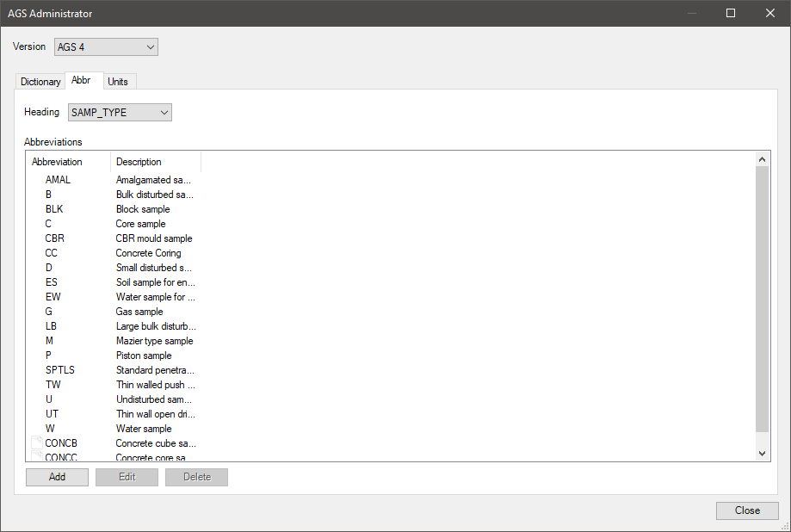This screenshot has height=532, width=791.
Task: Switch to the Units tab
Action: click(119, 80)
